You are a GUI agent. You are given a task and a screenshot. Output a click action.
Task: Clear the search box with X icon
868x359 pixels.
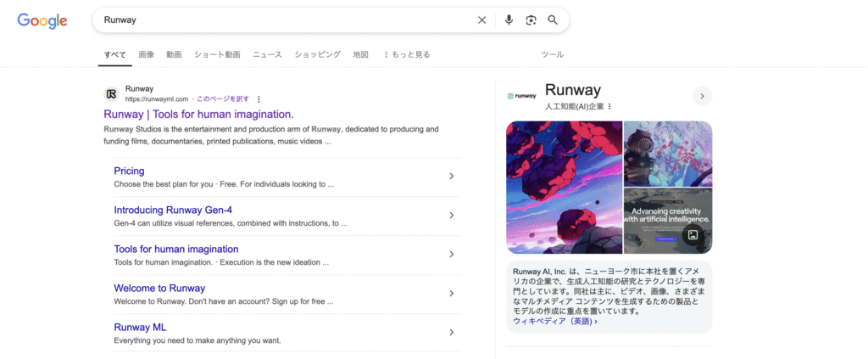(481, 20)
